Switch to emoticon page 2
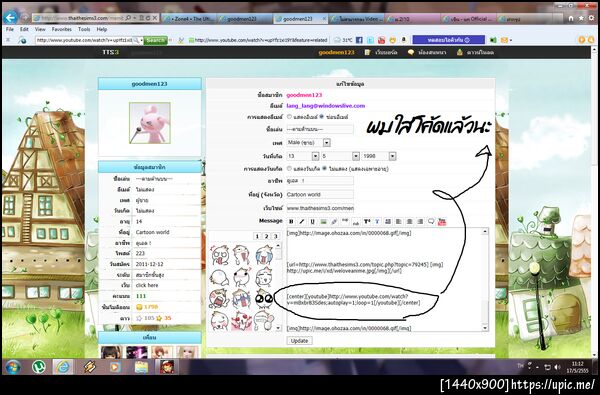This screenshot has width=600, height=395. [x=266, y=236]
